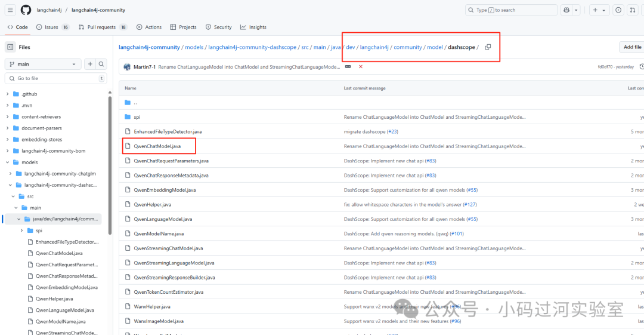Switch to the Issues tab
The height and width of the screenshot is (335, 644).
[52, 27]
